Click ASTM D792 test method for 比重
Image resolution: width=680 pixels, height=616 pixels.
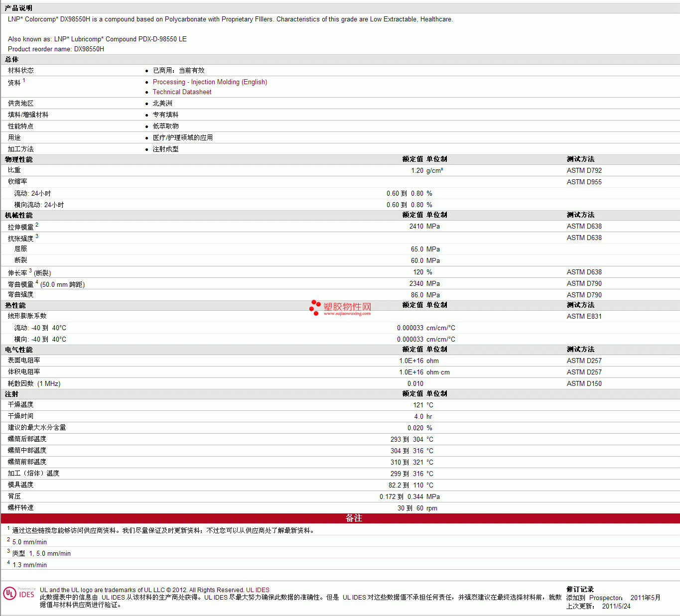pyautogui.click(x=584, y=170)
